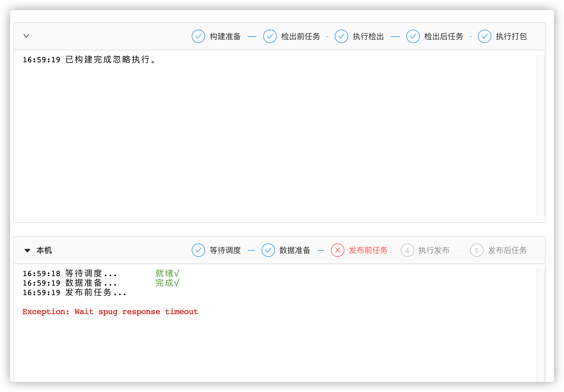Click the 等待调度 step check icon

[198, 250]
